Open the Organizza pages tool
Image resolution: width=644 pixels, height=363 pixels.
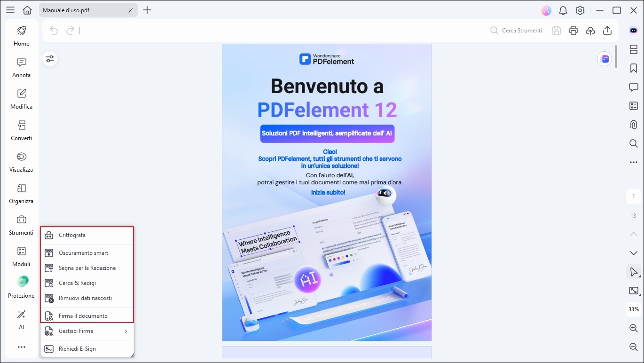(21, 194)
